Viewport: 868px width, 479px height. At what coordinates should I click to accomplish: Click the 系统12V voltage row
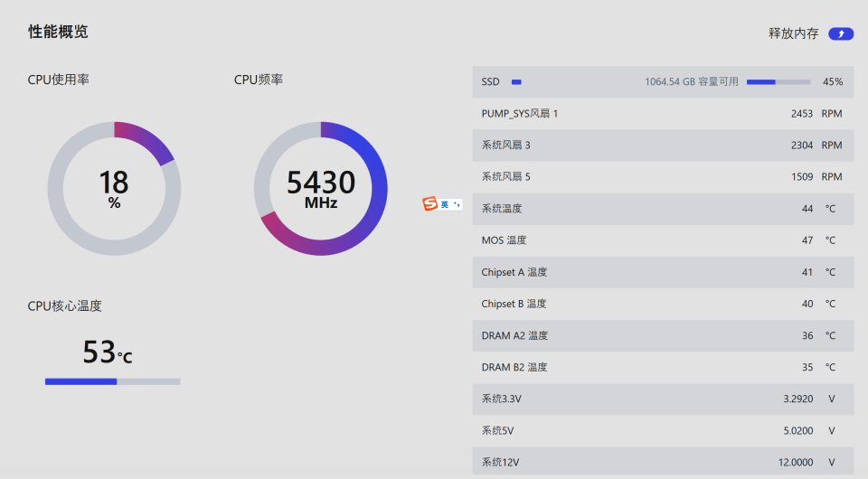point(662,462)
